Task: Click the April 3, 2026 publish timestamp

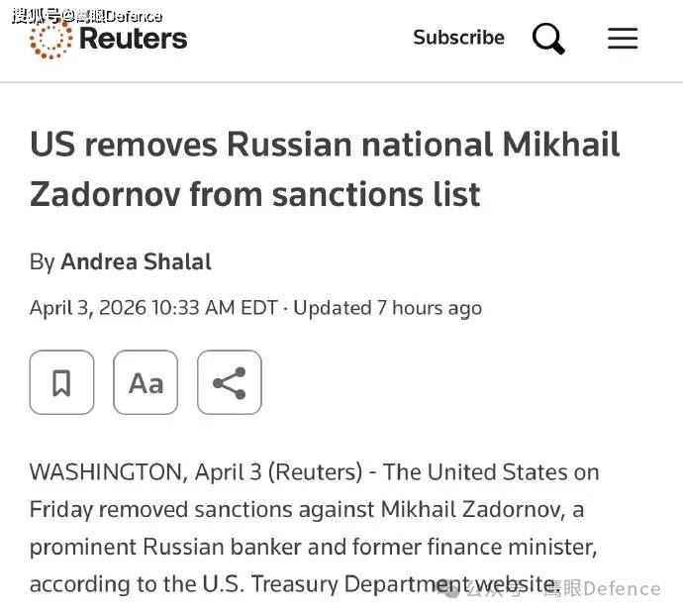Action: [x=153, y=308]
